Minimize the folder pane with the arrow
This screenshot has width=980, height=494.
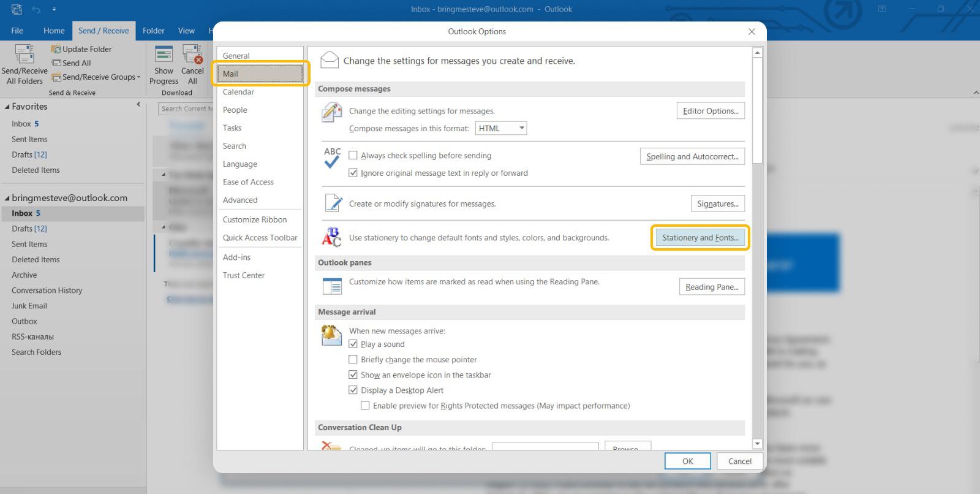pyautogui.click(x=138, y=105)
